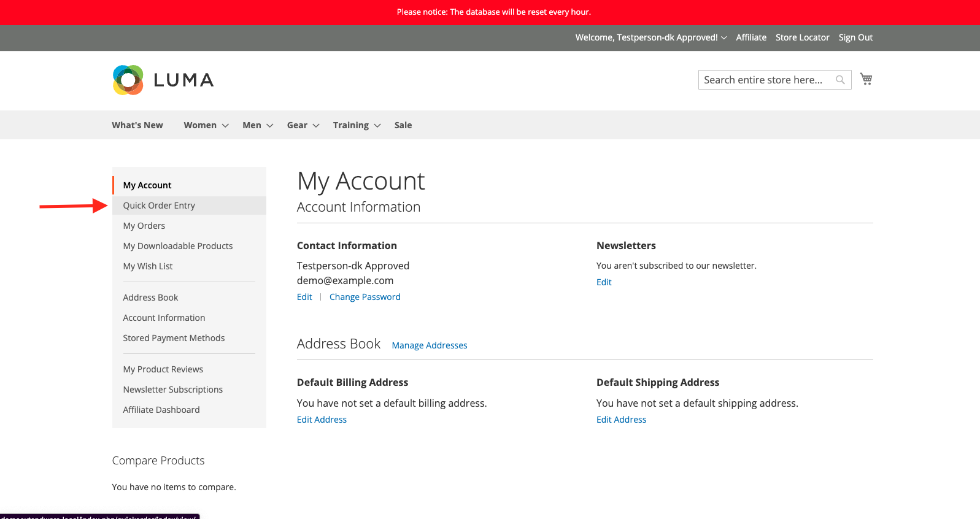Go to the Affiliate link
Viewport: 980px width, 519px height.
[x=751, y=37]
